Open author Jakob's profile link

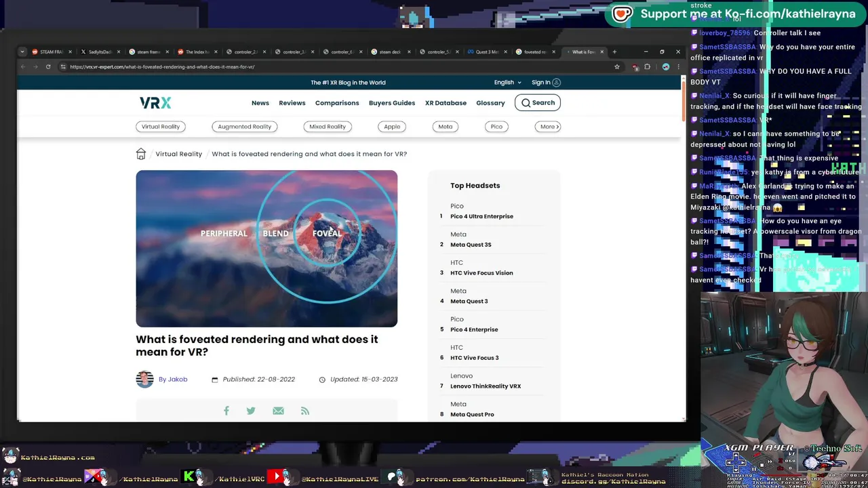[173, 380]
